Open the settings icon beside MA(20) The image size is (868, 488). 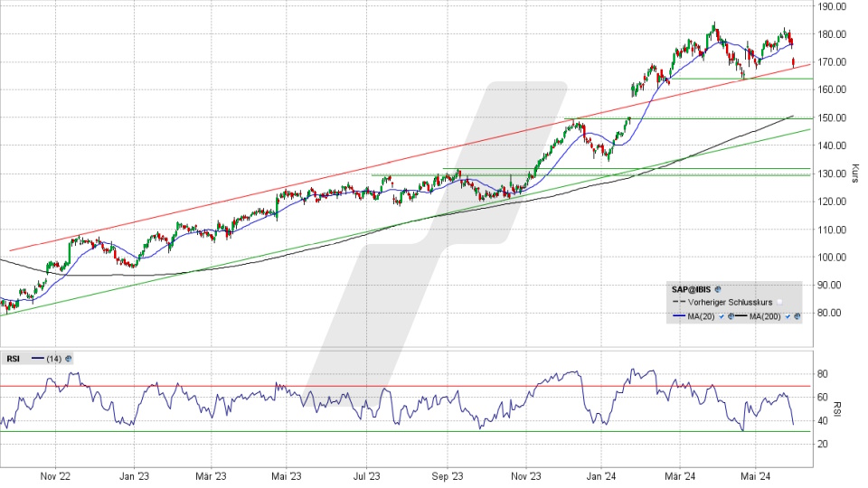[x=731, y=316]
